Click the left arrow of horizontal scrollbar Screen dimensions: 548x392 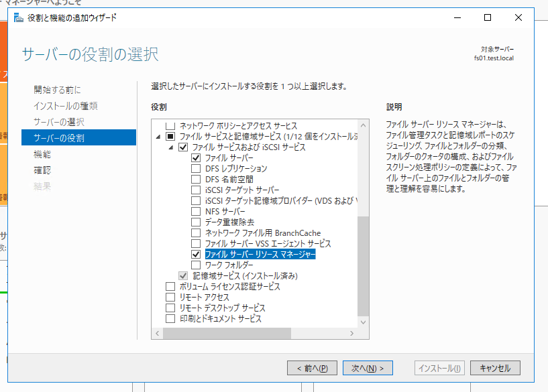(157, 333)
